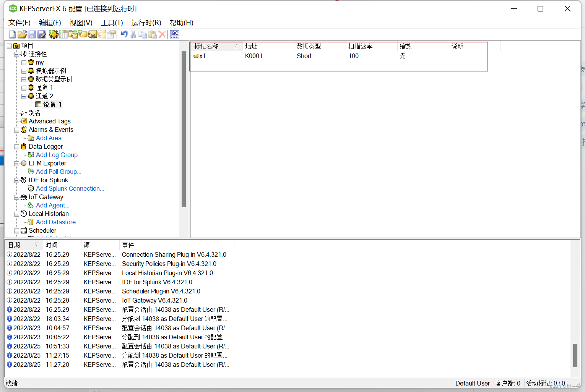
Task: Expand the 数据类型示例 channel node
Action: click(x=24, y=79)
